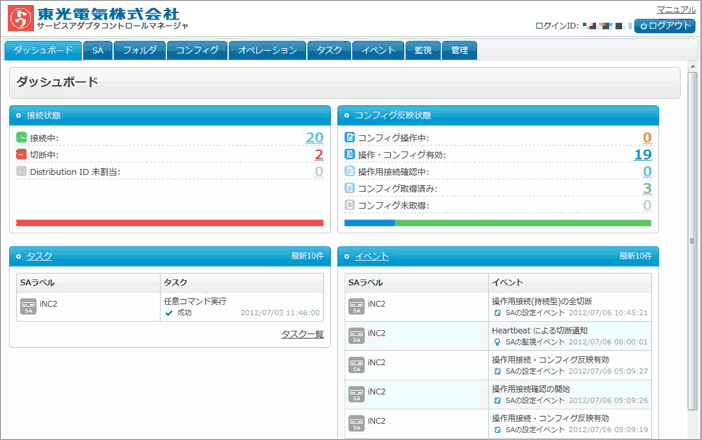Open the マニュアル link
The width and height of the screenshot is (702, 440).
click(676, 9)
